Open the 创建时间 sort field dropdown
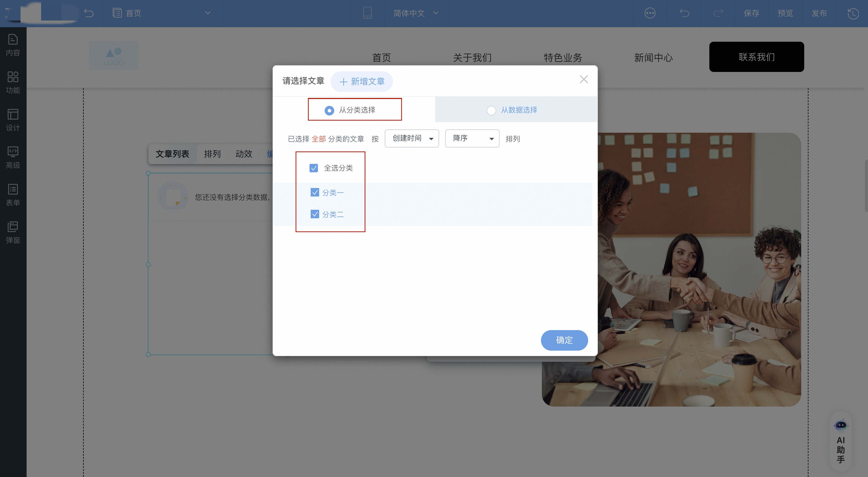 pyautogui.click(x=411, y=138)
